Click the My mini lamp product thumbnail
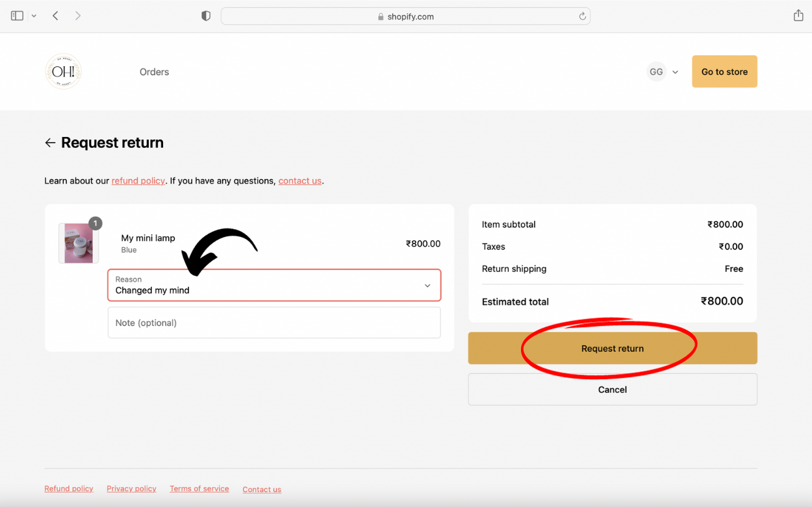The image size is (812, 507). click(x=79, y=243)
